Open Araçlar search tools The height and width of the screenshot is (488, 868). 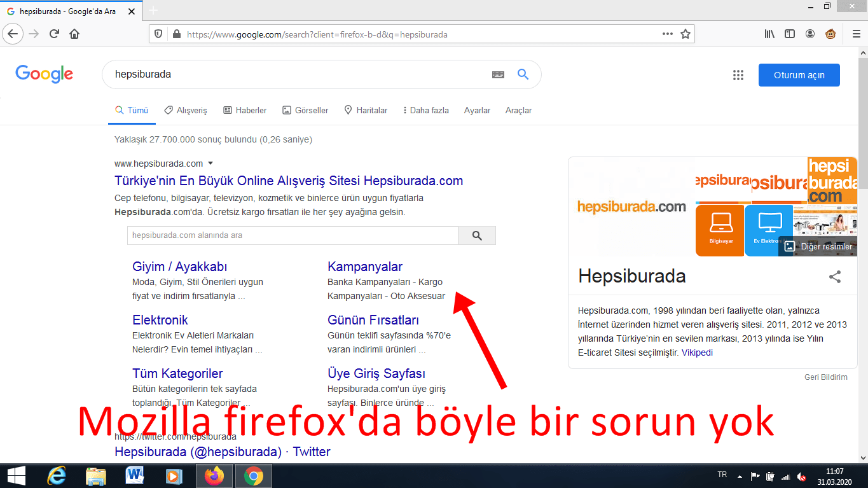[518, 110]
